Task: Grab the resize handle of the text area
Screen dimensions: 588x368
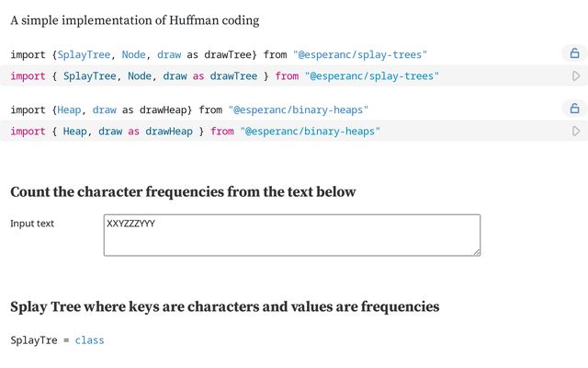Action: (x=477, y=252)
